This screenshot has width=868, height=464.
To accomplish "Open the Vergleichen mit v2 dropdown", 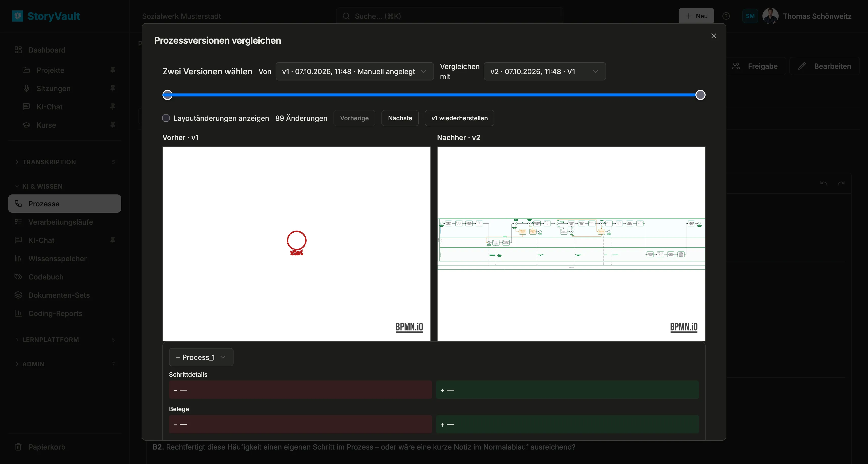I will coord(544,71).
